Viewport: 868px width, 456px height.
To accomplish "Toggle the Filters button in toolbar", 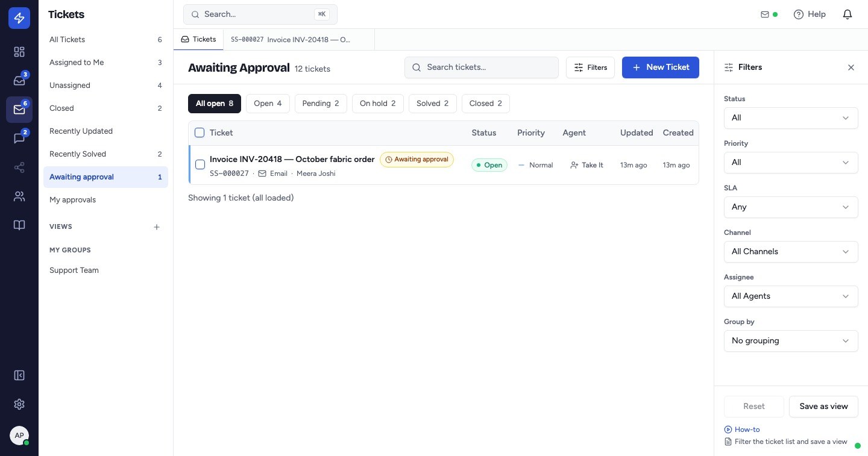I will click(x=590, y=67).
